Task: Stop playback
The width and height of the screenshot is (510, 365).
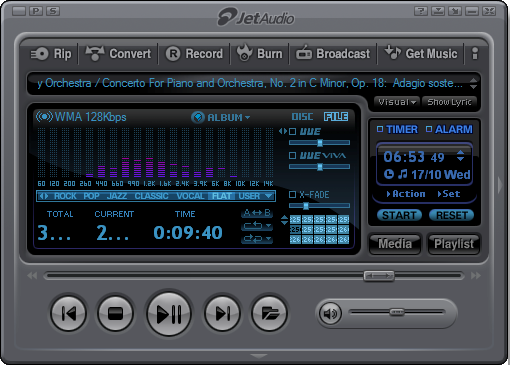Action: click(116, 313)
